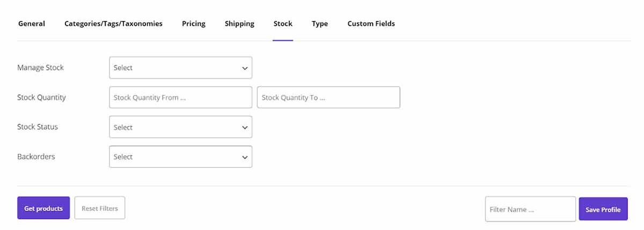644x230 pixels.
Task: Switch to Categories/Tags/Taxonomies tab
Action: pyautogui.click(x=113, y=24)
